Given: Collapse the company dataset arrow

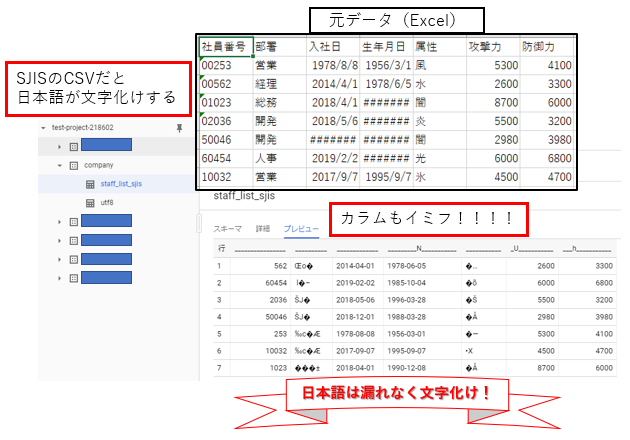Looking at the screenshot, I should pyautogui.click(x=60, y=166).
